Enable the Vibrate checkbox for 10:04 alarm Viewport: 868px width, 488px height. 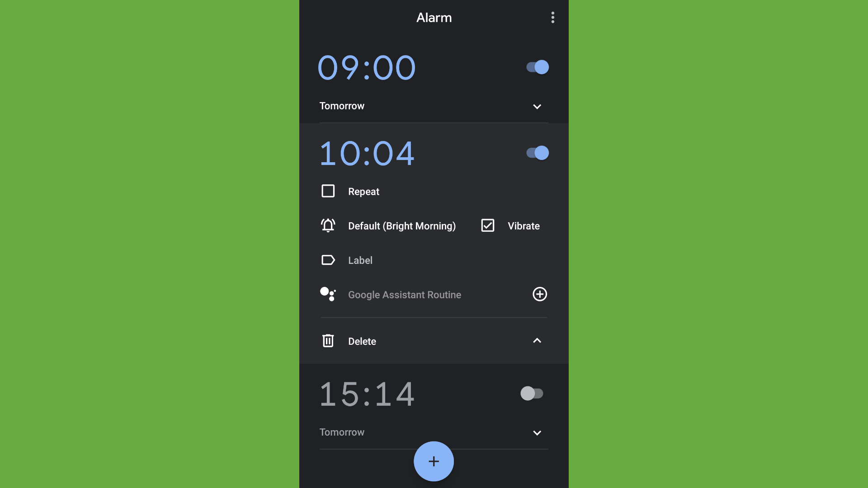488,225
